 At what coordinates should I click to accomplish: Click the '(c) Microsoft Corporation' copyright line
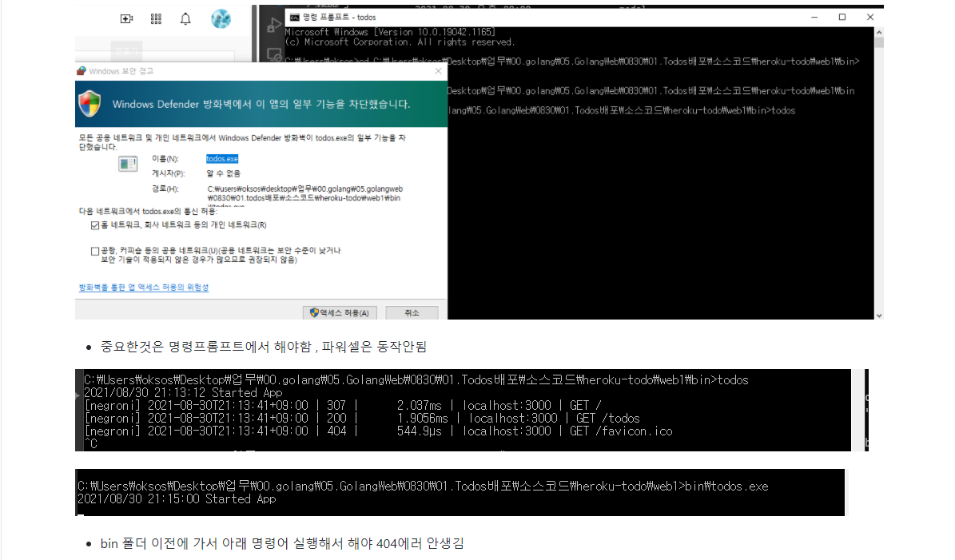pyautogui.click(x=400, y=42)
